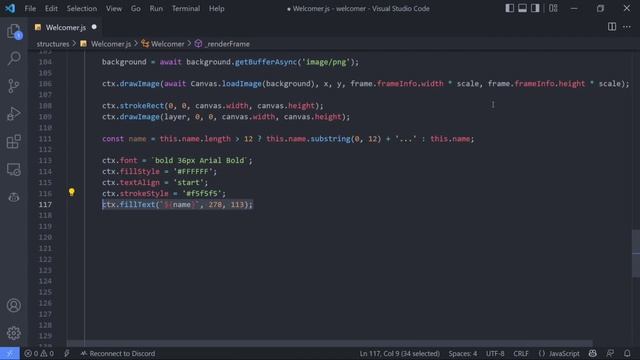Open the Selection menu
This screenshot has height=360, width=640.
coord(82,9)
